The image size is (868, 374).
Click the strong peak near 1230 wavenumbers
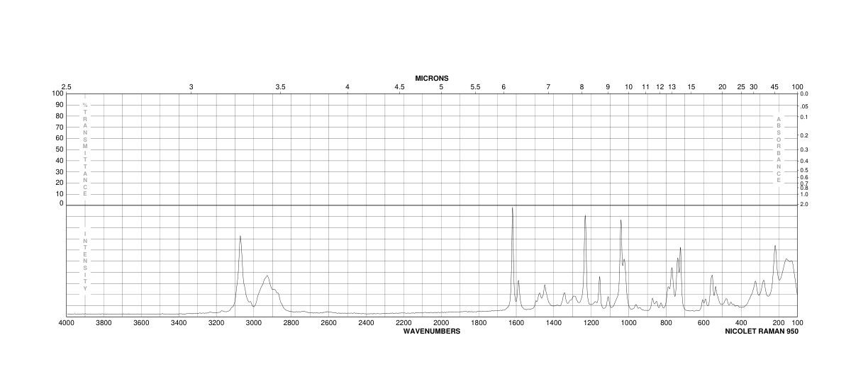click(585, 217)
